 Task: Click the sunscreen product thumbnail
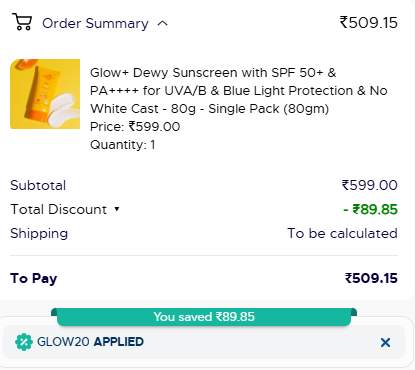tap(45, 94)
